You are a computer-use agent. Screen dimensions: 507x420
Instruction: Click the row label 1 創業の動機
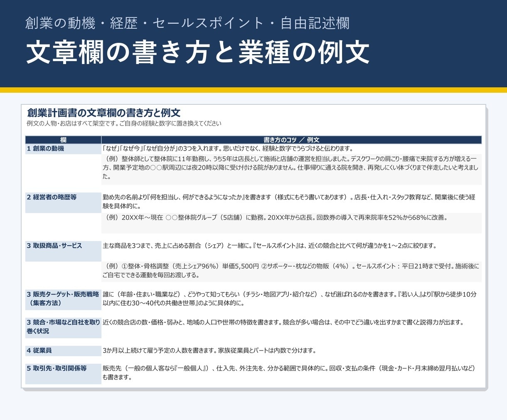click(x=63, y=149)
